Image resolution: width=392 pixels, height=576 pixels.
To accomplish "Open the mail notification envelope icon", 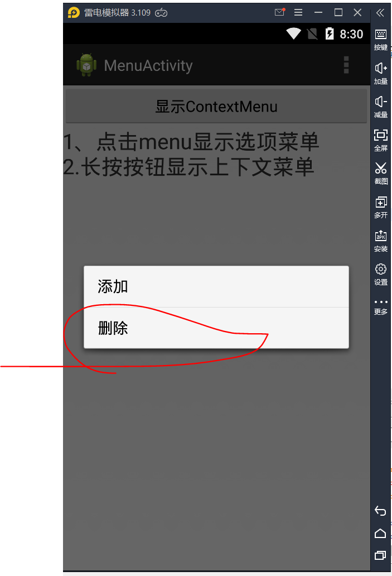I will (x=280, y=12).
